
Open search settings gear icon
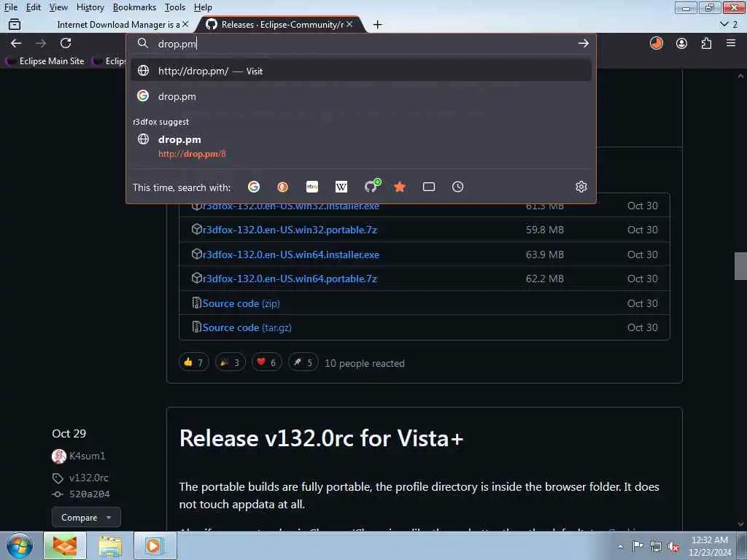(x=581, y=187)
